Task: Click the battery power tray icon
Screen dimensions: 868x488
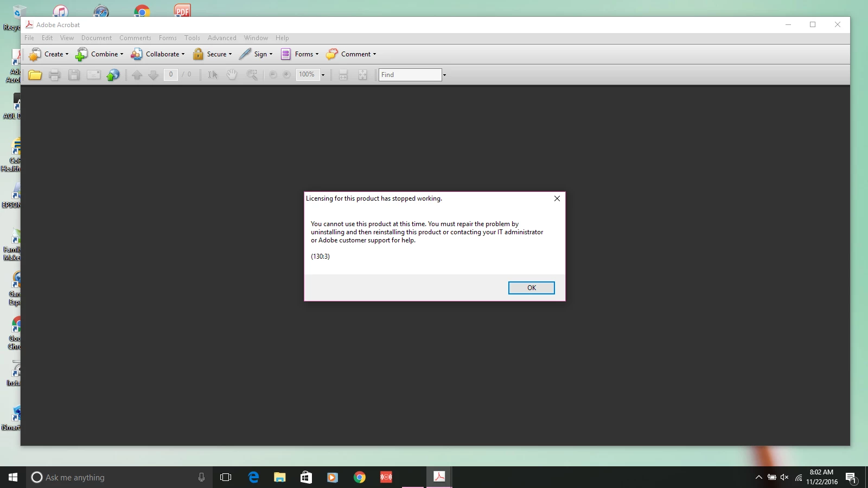Action: coord(771,477)
